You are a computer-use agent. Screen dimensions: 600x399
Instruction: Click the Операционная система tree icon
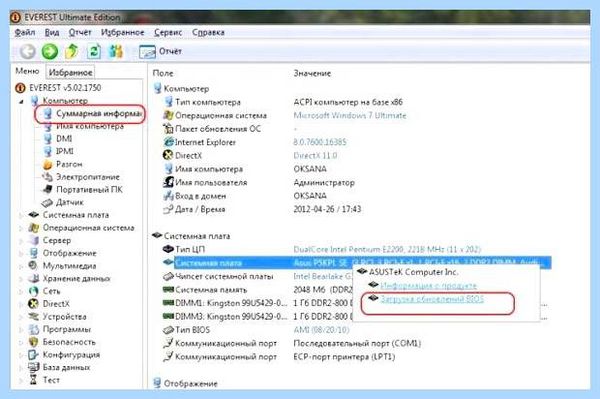34,228
